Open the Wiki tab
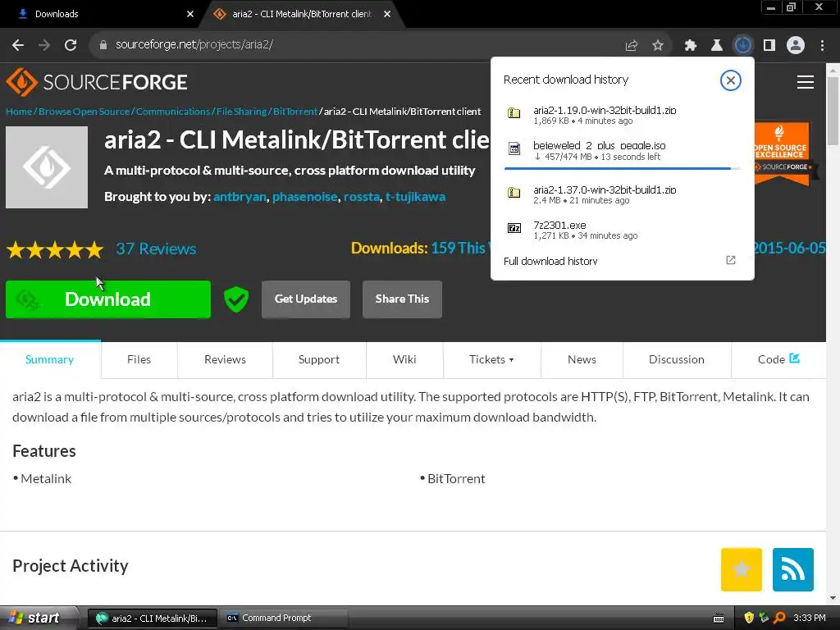 tap(404, 359)
